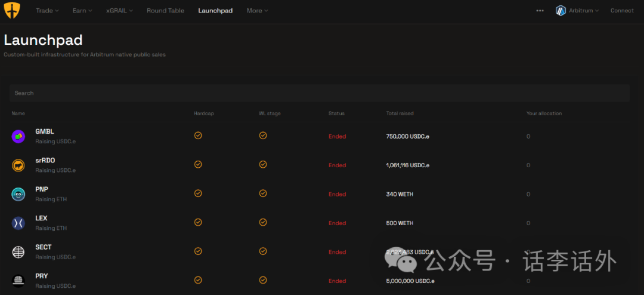
Task: Open the Trade dropdown menu
Action: point(47,11)
